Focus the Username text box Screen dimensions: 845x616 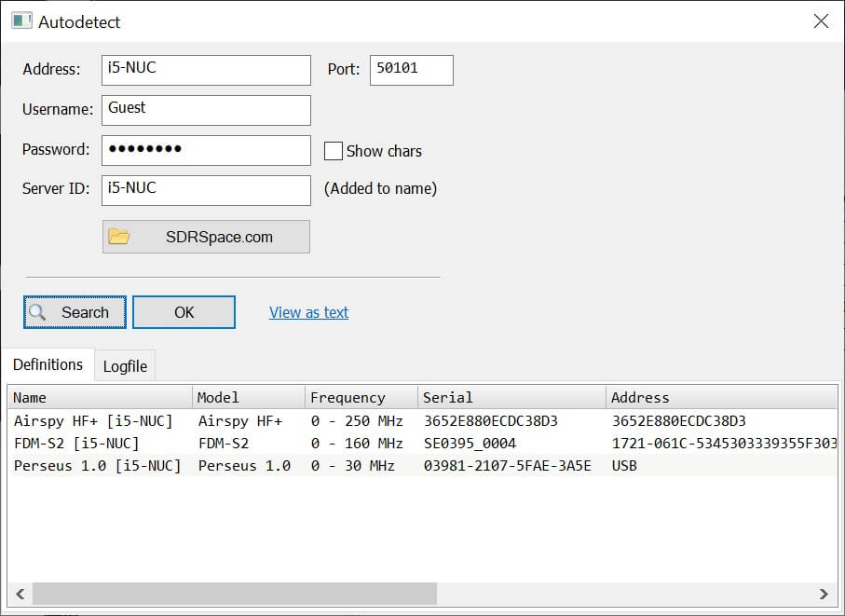206,110
